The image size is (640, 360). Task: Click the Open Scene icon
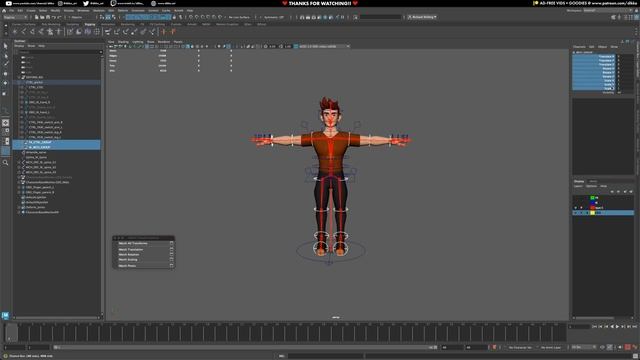(x=42, y=17)
